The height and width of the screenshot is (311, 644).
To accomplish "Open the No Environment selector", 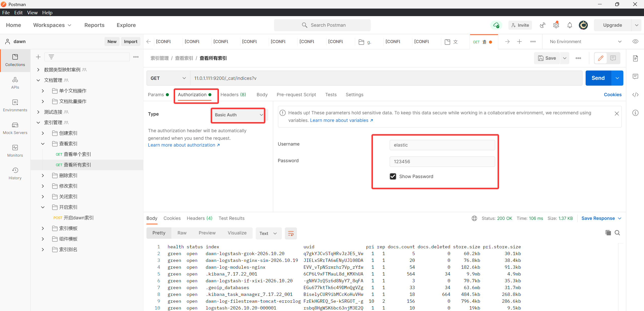I will (586, 42).
